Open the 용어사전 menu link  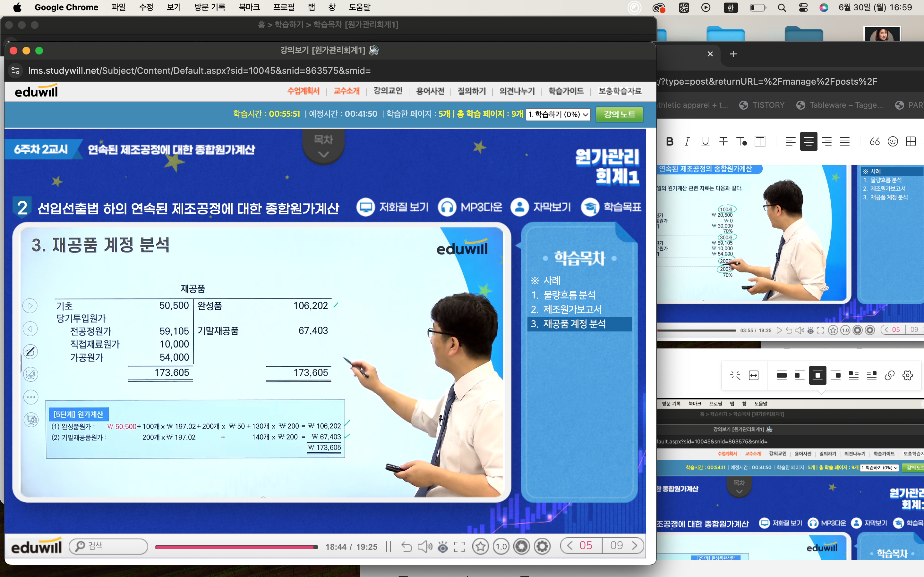coord(430,91)
